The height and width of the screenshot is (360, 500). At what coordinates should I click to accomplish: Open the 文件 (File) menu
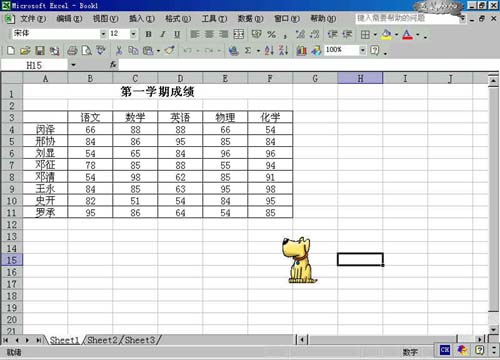33,19
